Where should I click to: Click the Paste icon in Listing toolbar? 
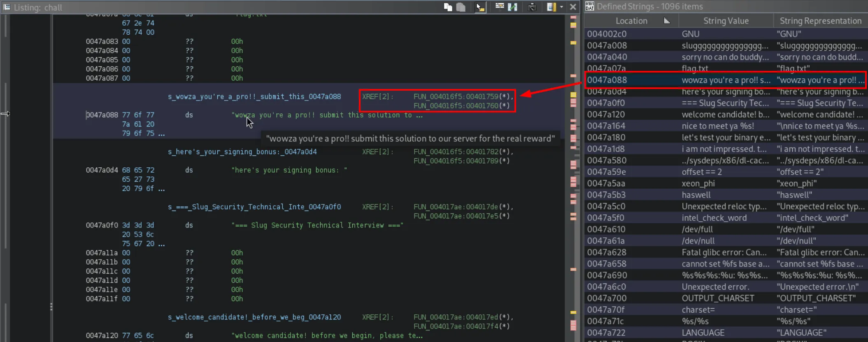point(461,7)
